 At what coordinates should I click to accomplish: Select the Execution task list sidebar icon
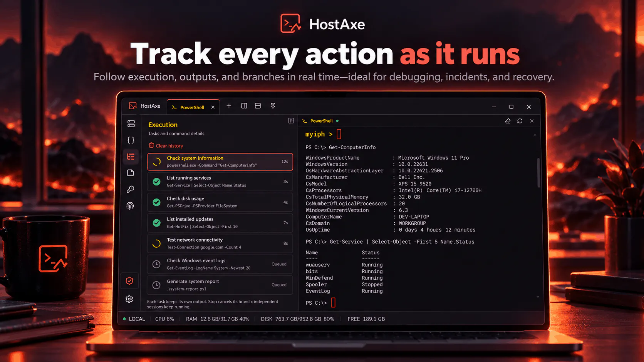[131, 157]
